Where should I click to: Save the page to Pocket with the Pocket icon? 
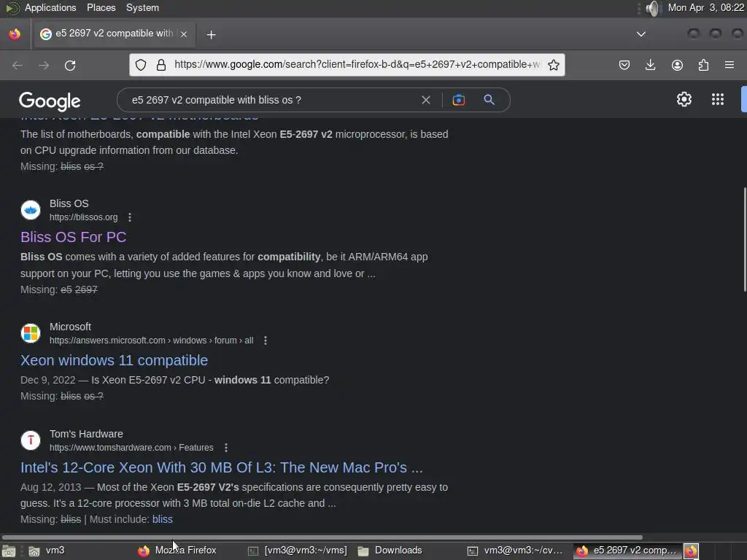tap(624, 65)
